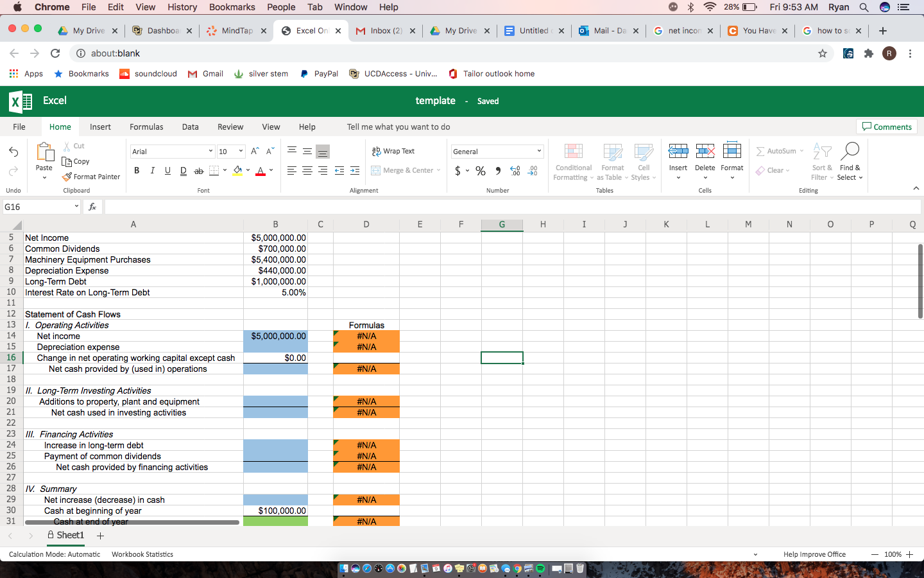
Task: Toggle Italic formatting
Action: (x=152, y=171)
